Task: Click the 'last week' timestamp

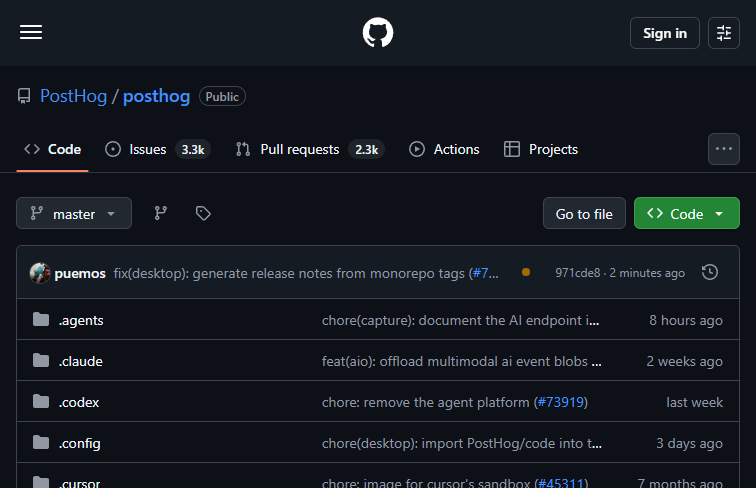Action: 694,402
